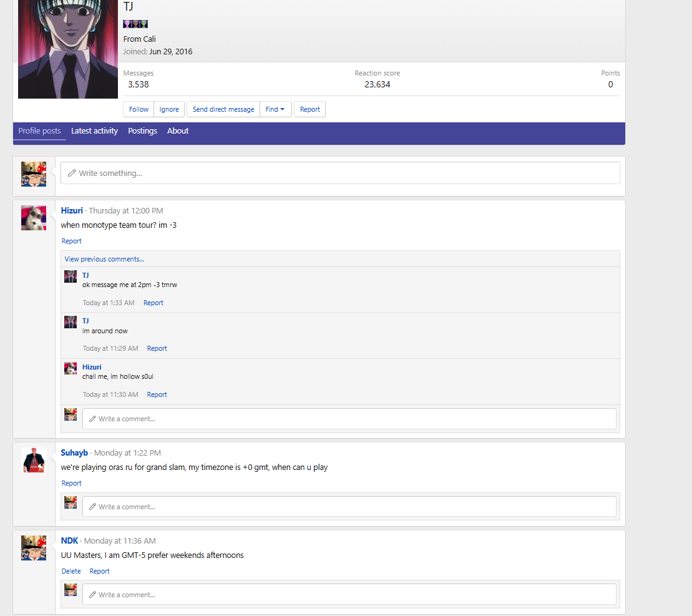Click NDK's avatar beside the UU Masters post
The image size is (692, 616).
pyautogui.click(x=34, y=548)
